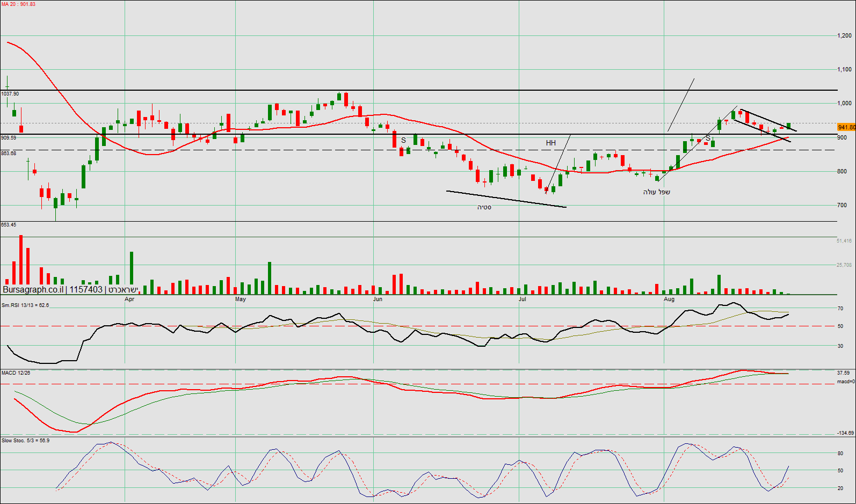Select the סטיה divergence annotation text
The image size is (856, 504).
tap(484, 208)
